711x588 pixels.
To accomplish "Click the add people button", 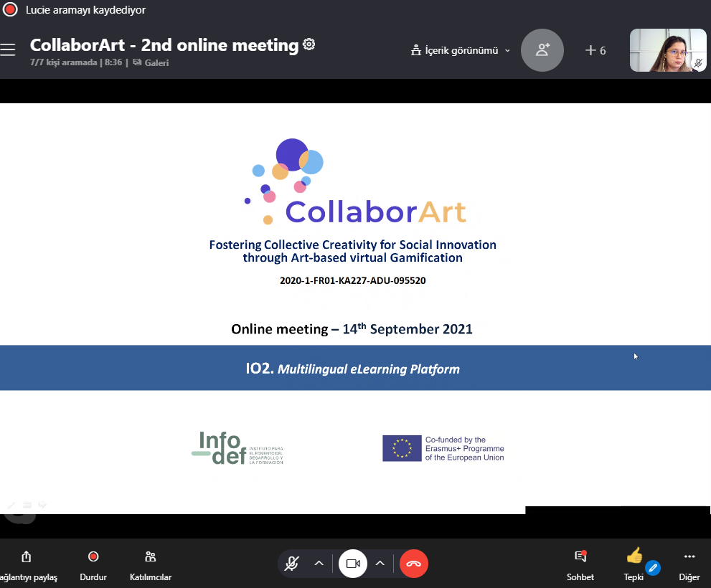I will tap(542, 49).
